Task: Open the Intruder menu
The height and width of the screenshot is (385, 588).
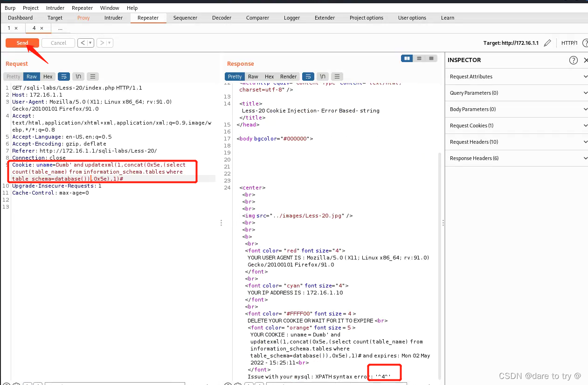Action: pos(55,8)
